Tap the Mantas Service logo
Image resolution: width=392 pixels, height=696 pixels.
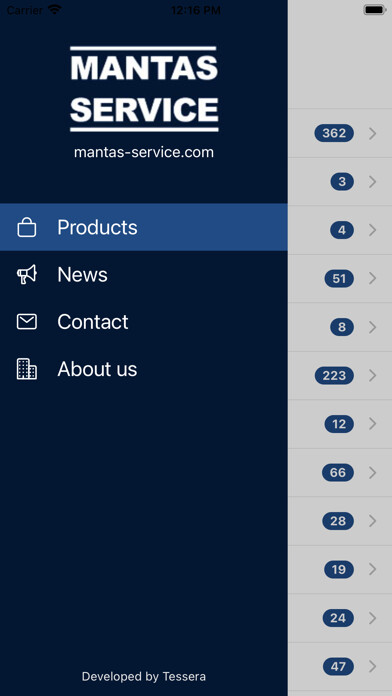click(x=144, y=89)
